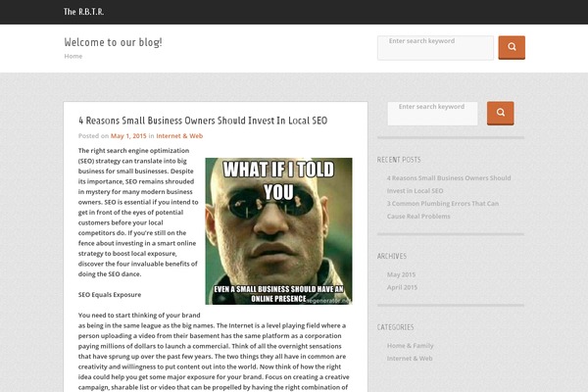Viewport: 588px width, 392px height.
Task: Open the May 2015 archive
Action: [401, 274]
